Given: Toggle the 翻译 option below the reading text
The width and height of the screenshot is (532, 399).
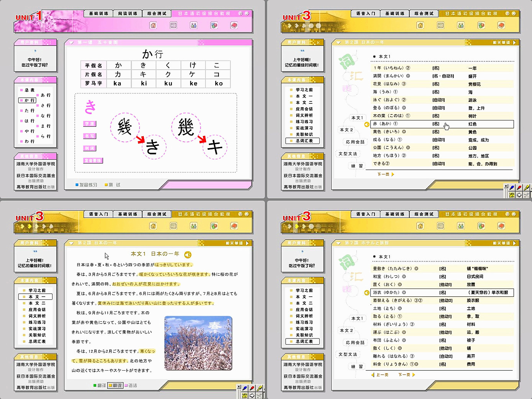Looking at the screenshot, I should click(x=100, y=386).
